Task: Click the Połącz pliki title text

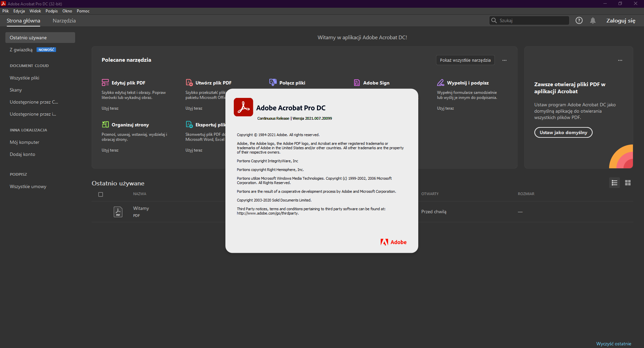Action: tap(292, 83)
